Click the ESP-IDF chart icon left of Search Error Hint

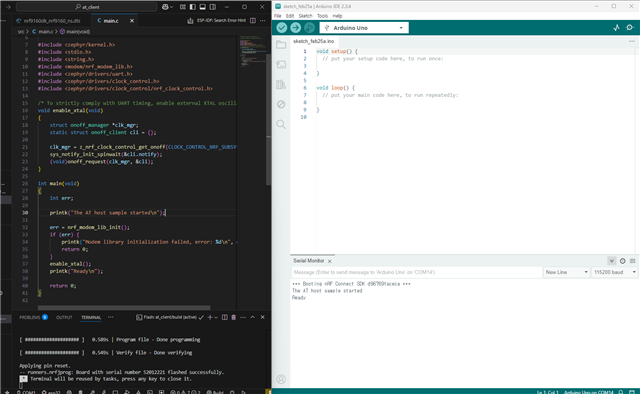[x=190, y=20]
